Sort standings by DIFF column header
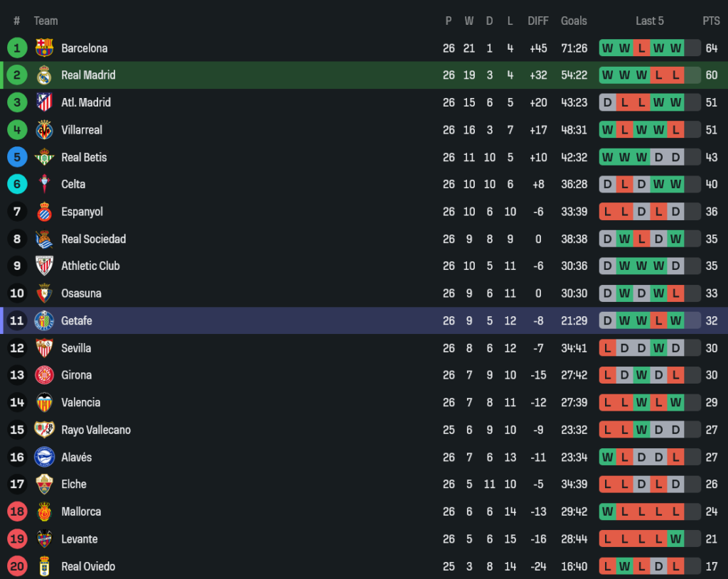 [x=538, y=21]
